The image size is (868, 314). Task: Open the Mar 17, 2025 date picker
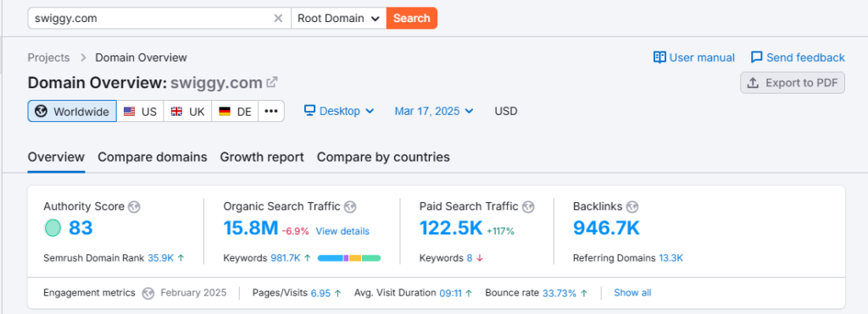point(434,111)
